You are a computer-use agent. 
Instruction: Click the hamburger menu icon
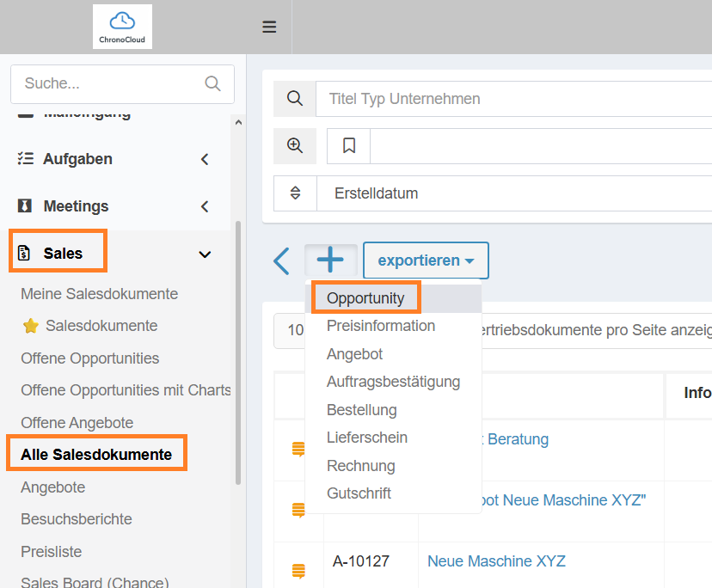pyautogui.click(x=269, y=27)
